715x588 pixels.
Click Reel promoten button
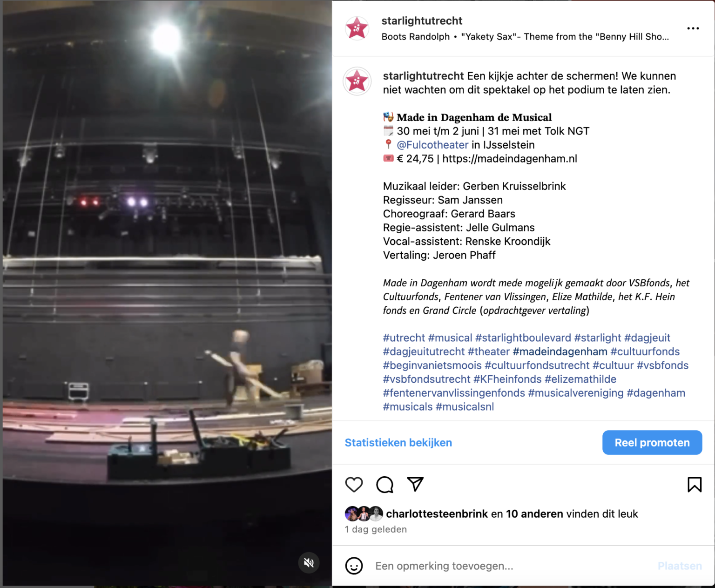coord(652,443)
